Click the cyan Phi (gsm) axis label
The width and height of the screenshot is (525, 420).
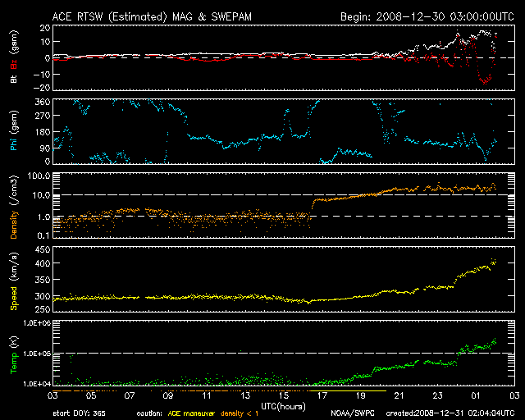click(x=14, y=130)
